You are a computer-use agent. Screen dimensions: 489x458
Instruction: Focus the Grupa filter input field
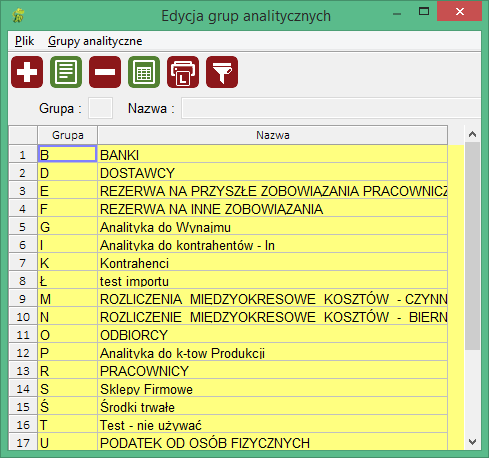click(100, 108)
